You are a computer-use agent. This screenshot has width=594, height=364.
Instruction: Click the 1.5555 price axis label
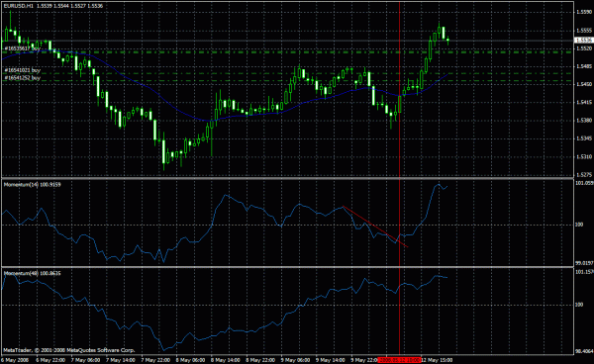[x=584, y=31]
